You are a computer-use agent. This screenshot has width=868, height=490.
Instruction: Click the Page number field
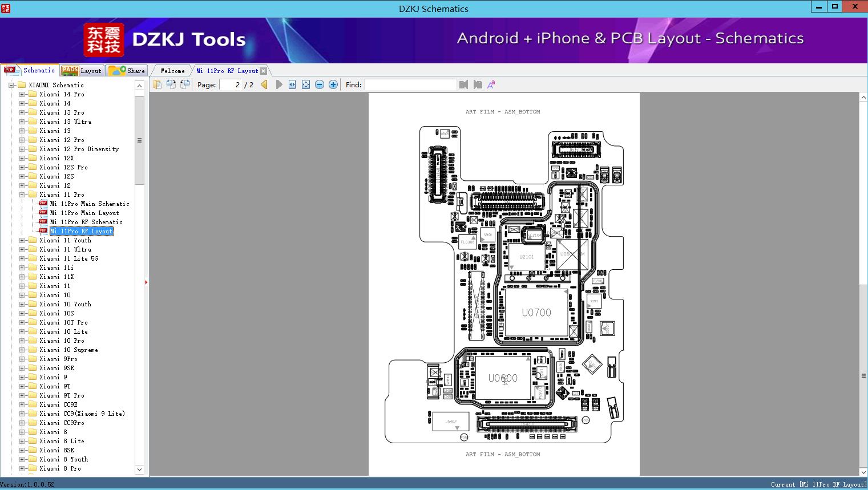pyautogui.click(x=230, y=84)
